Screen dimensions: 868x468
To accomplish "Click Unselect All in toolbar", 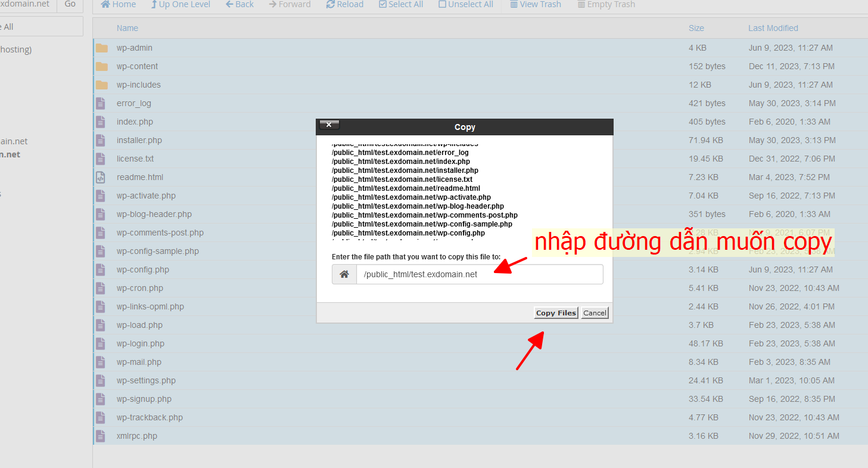I will click(466, 4).
